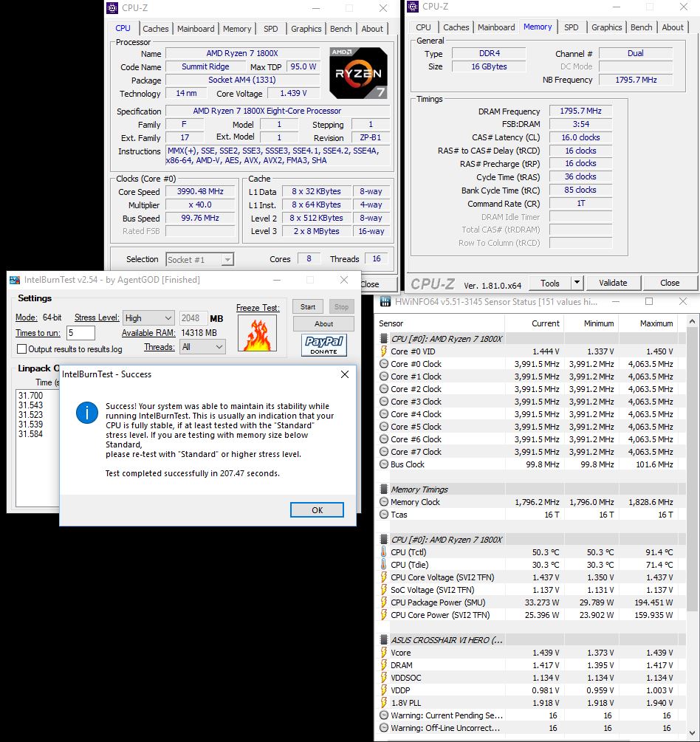Click the left CPU-Z window title icon
Screen dimensions: 700x742
(112, 8)
